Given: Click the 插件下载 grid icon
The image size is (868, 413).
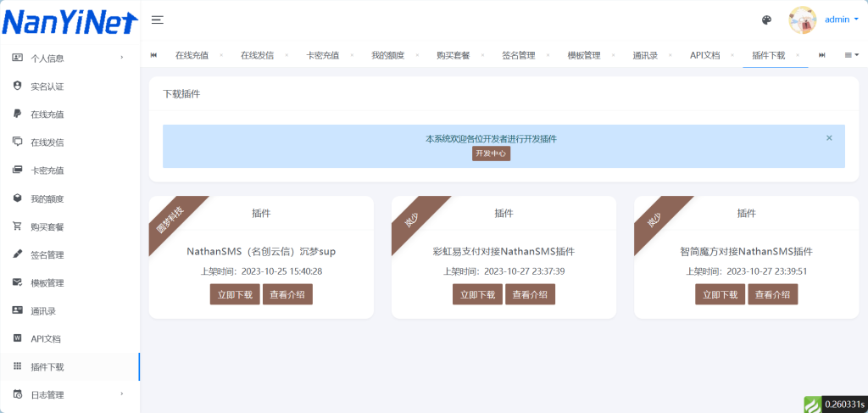Looking at the screenshot, I should 17,366.
